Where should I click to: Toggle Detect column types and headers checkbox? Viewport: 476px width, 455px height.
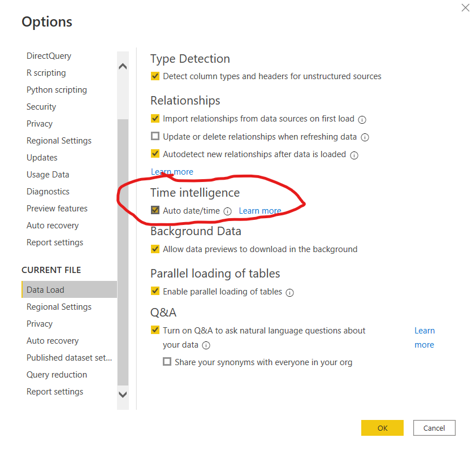coord(155,76)
